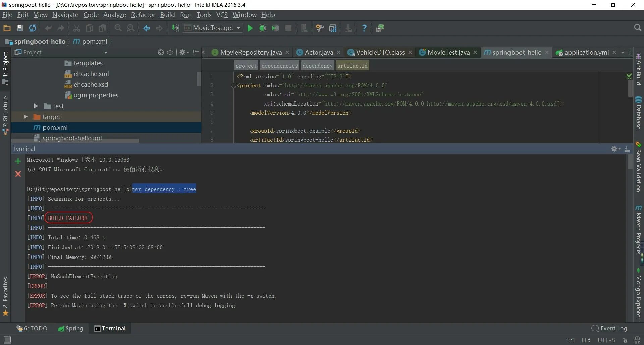Open the 6: TODO tool window

[x=32, y=328]
